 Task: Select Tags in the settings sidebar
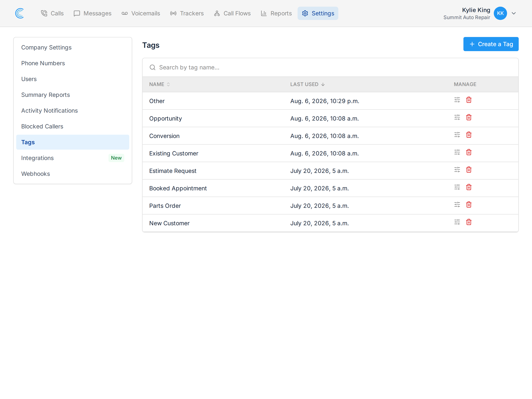73,142
